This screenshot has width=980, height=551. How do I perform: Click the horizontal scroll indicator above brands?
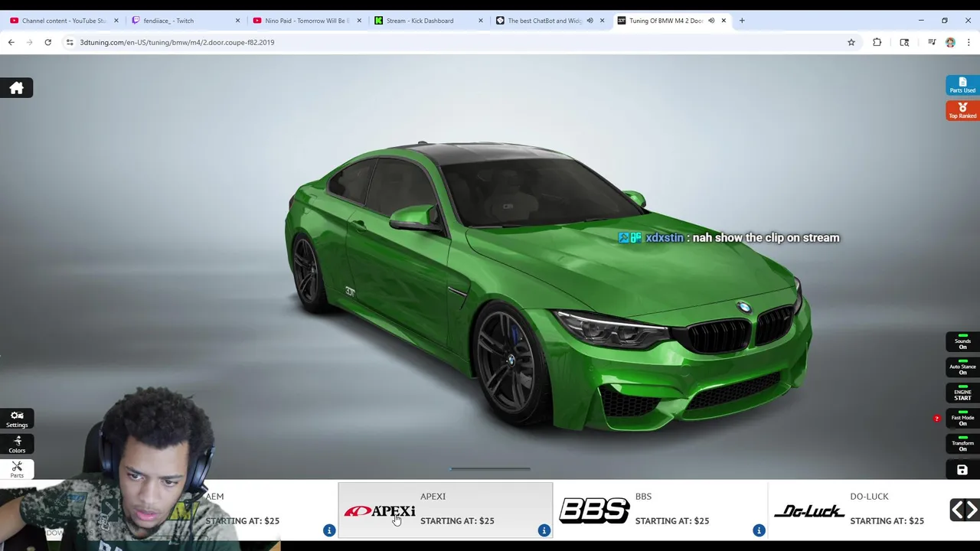pyautogui.click(x=490, y=468)
